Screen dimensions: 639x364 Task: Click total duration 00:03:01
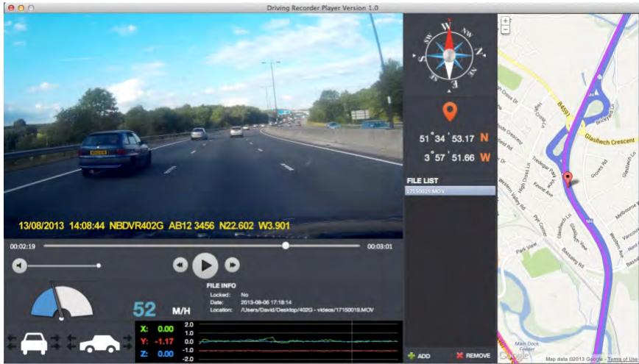click(380, 246)
